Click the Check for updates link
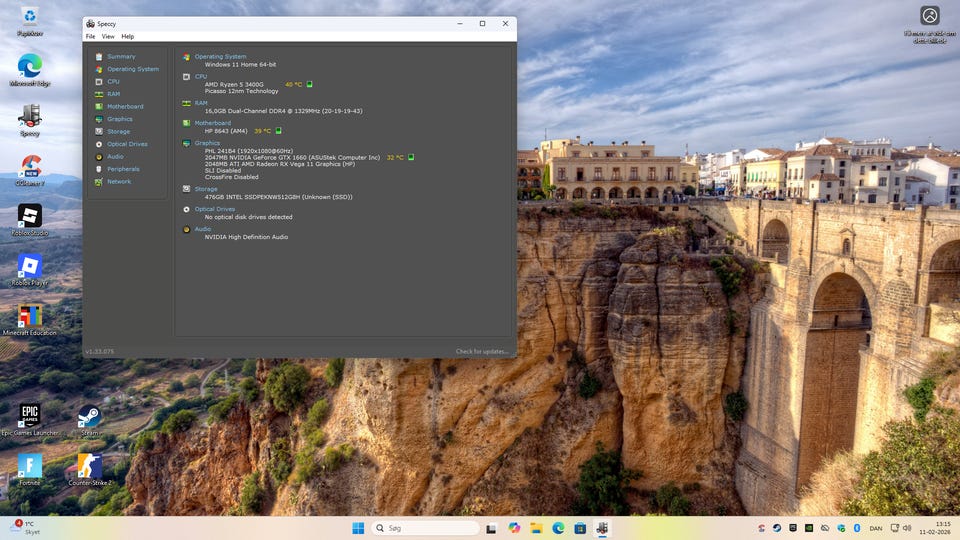The image size is (960, 540). tap(482, 351)
